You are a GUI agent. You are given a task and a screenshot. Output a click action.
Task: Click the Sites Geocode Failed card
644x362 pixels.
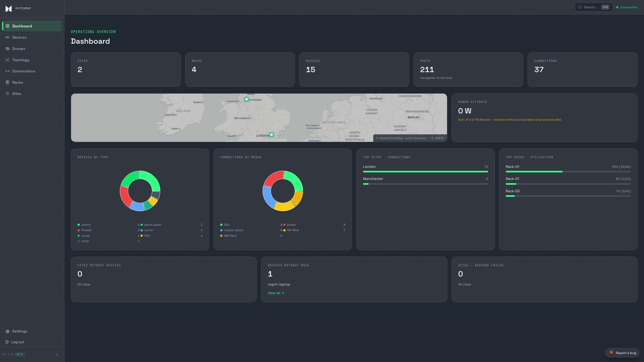tap(544, 279)
